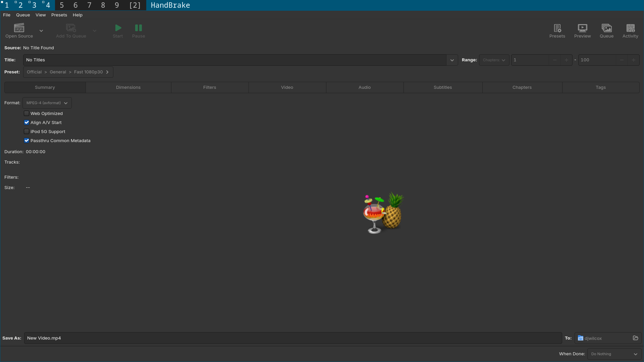Decrease the range start chapter value

[x=555, y=60]
